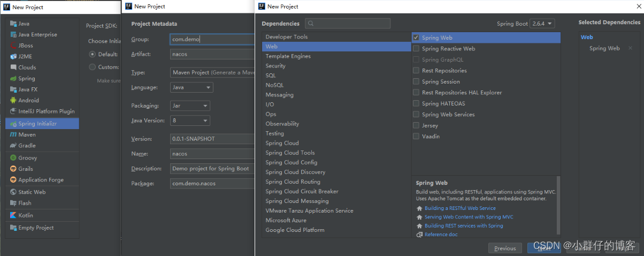644x256 pixels.
Task: Choose the Application Forge icon
Action: coord(13,180)
